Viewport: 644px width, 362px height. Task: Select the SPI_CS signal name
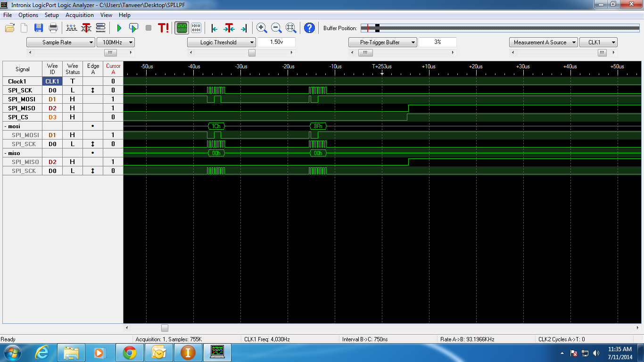(x=19, y=117)
